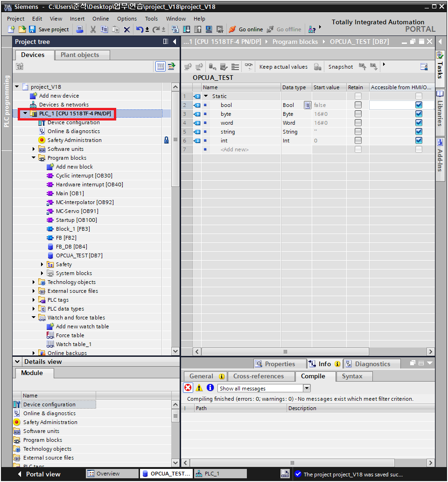Click the warning filter icon in Compile tab
The image size is (448, 482).
click(x=199, y=388)
